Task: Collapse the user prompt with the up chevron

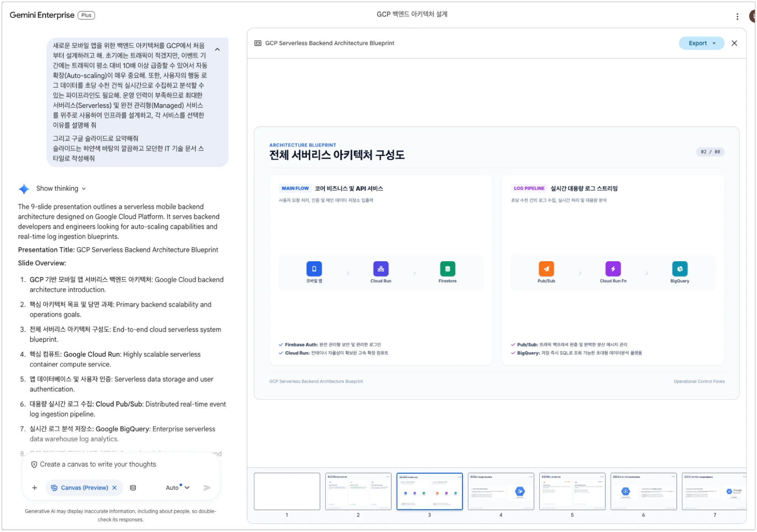Action: [x=217, y=49]
